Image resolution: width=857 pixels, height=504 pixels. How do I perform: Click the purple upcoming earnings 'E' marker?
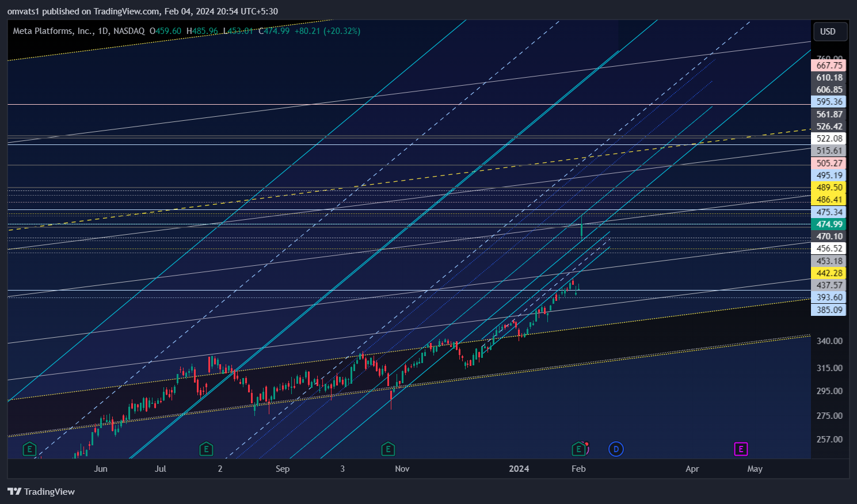pos(741,449)
